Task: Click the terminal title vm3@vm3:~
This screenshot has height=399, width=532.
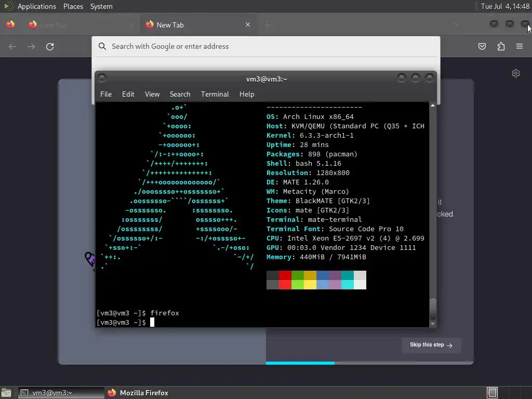Action: (x=267, y=79)
